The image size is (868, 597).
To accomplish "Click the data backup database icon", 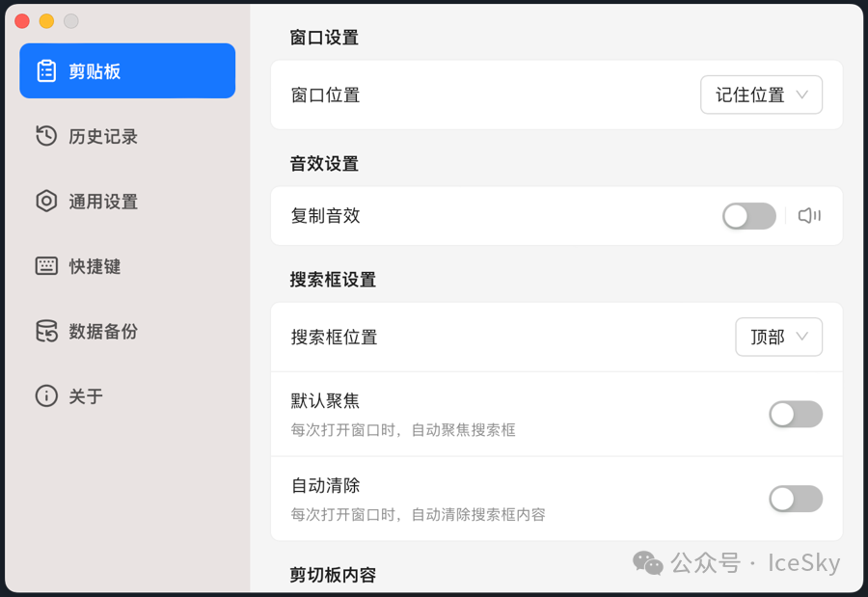I will click(x=46, y=331).
